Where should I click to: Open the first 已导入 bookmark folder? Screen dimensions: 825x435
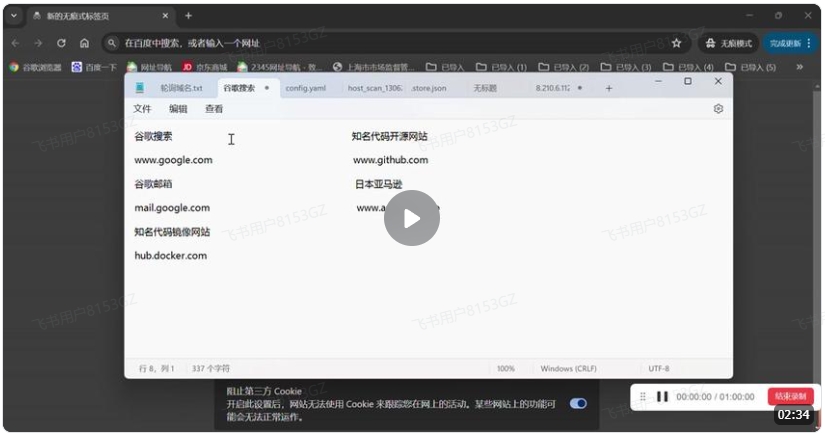click(x=445, y=67)
